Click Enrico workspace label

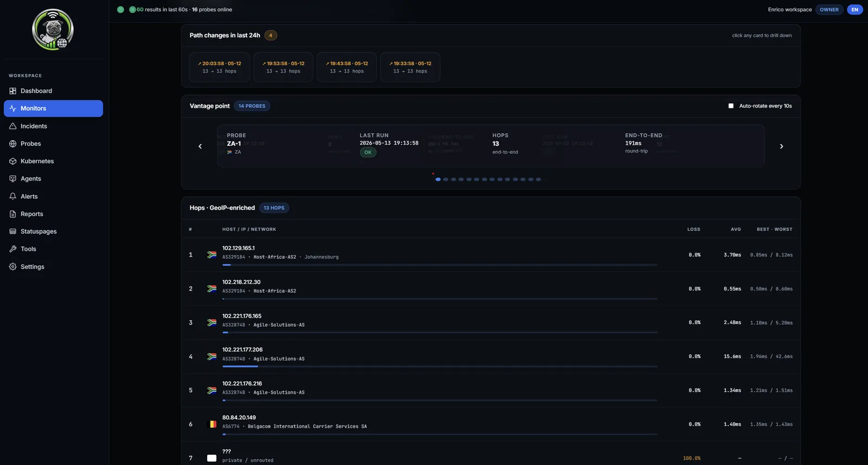[790, 10]
